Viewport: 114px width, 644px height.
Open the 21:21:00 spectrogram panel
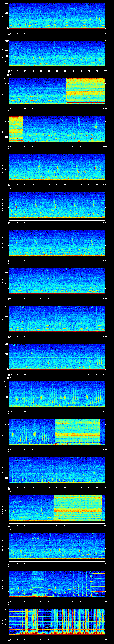57,546
